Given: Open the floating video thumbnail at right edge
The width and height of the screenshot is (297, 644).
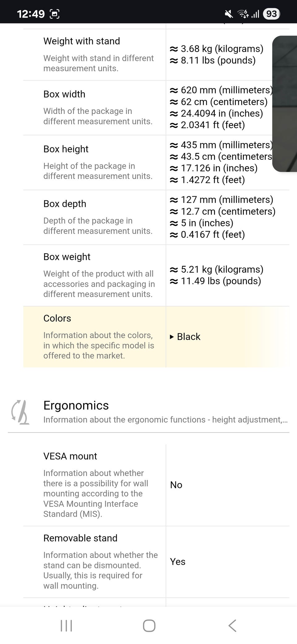Looking at the screenshot, I should (285, 104).
